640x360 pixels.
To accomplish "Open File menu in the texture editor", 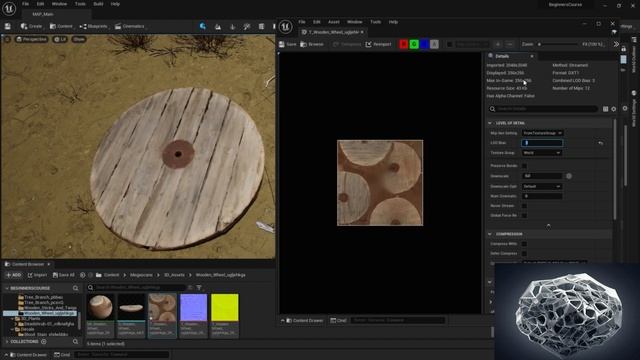I will pos(302,22).
